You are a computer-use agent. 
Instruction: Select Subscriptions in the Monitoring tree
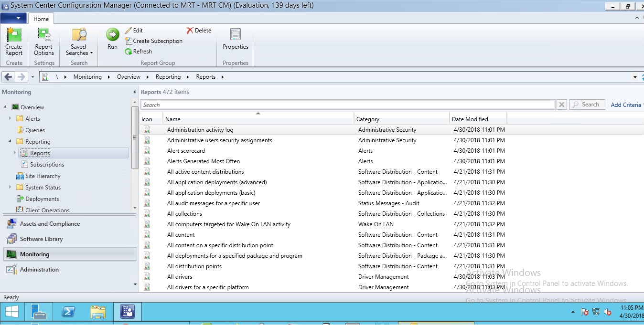[47, 165]
